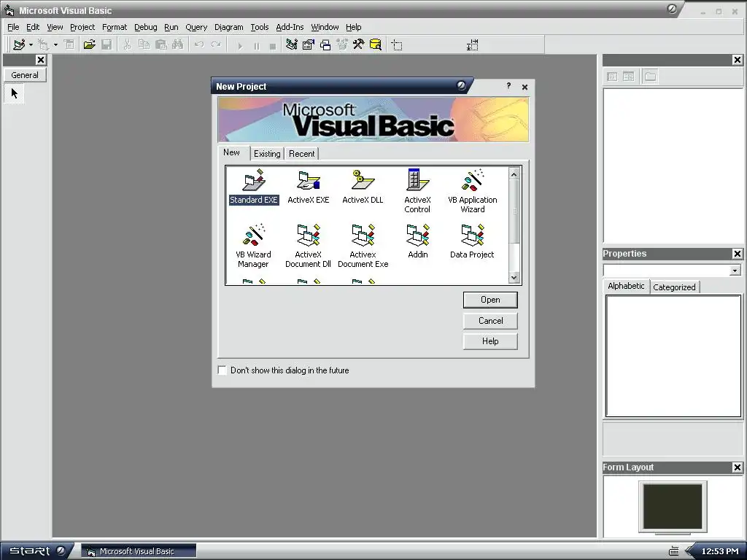Select the Activex Document Exe project
Screen dimensions: 747x560
pos(363,246)
